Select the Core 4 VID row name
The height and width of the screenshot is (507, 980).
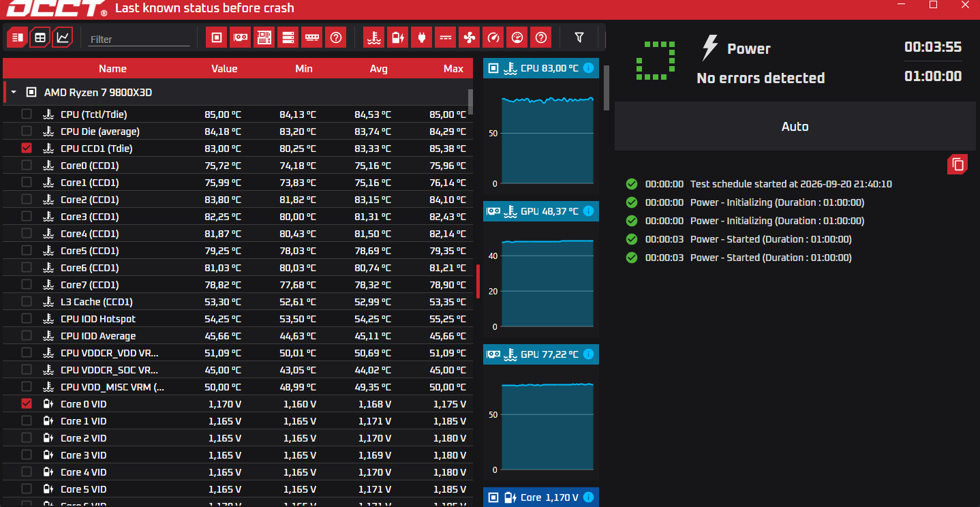(83, 472)
